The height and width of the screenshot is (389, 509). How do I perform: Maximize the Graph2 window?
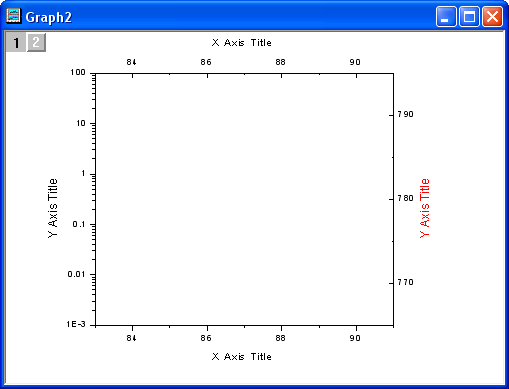click(469, 16)
